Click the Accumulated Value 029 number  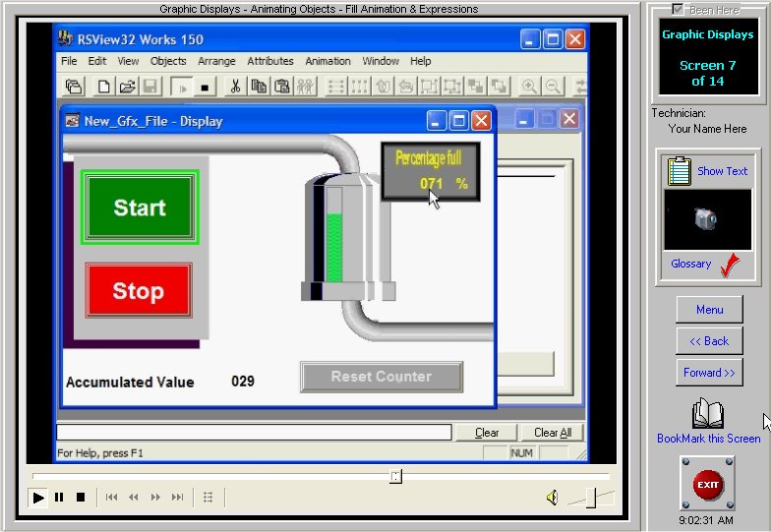(243, 382)
